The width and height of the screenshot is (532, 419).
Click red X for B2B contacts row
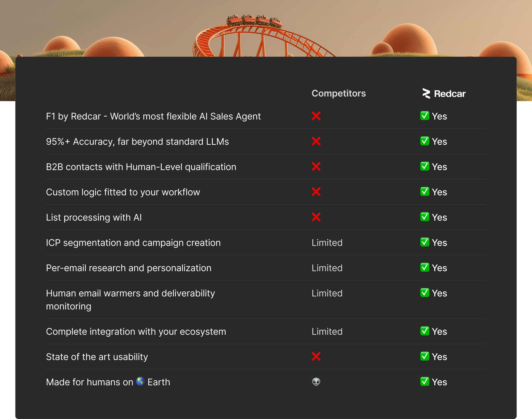[x=316, y=167]
